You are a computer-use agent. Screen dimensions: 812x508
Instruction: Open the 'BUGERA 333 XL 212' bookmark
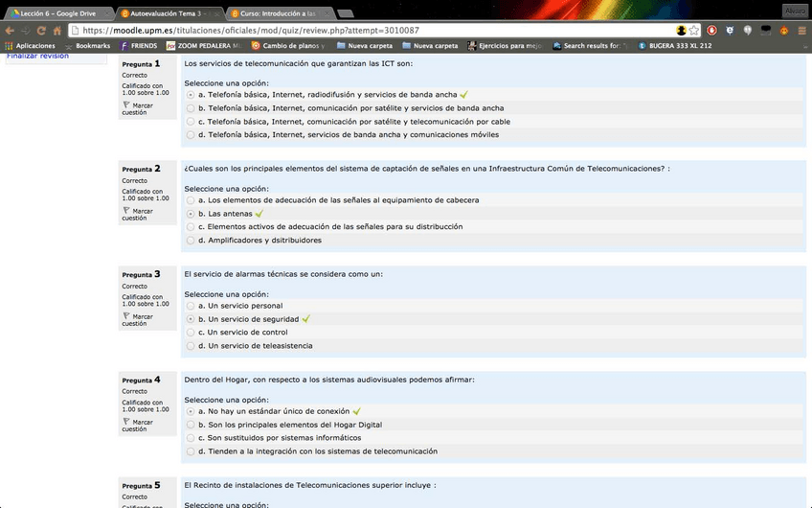point(674,45)
